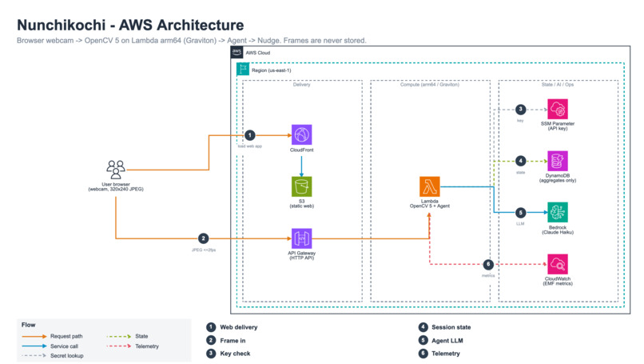Click the AWS logo on the cloud box
The image size is (644, 364).
(237, 52)
